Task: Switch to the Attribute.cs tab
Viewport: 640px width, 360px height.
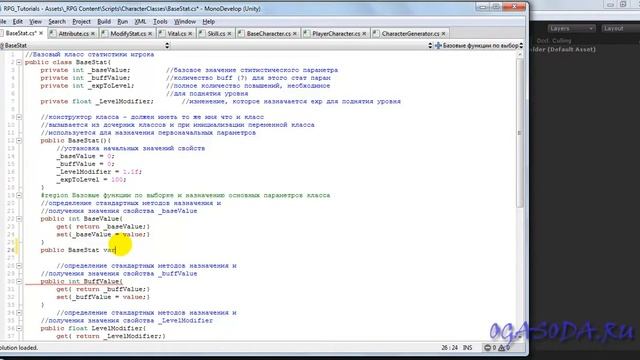Action: coord(72,33)
